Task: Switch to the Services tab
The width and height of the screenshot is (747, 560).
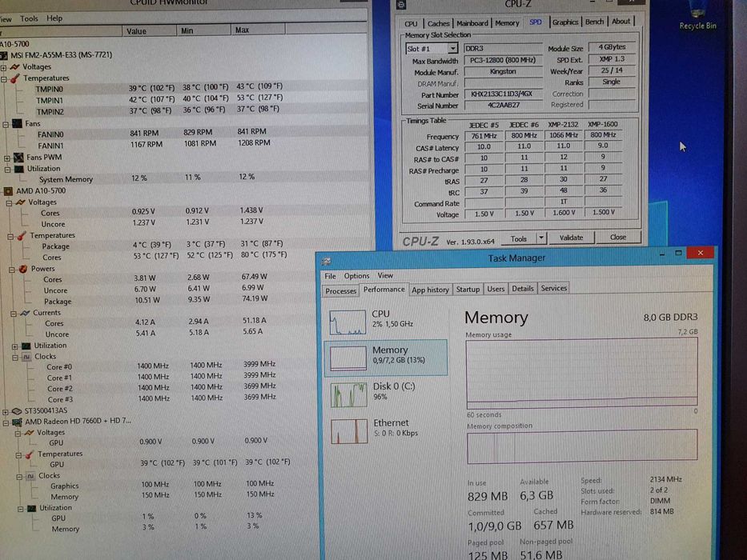Action: (x=553, y=288)
